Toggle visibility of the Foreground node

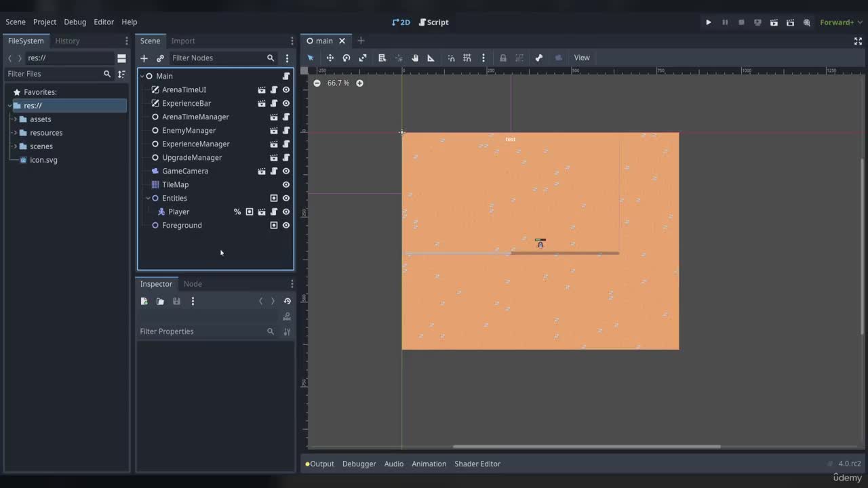(286, 225)
